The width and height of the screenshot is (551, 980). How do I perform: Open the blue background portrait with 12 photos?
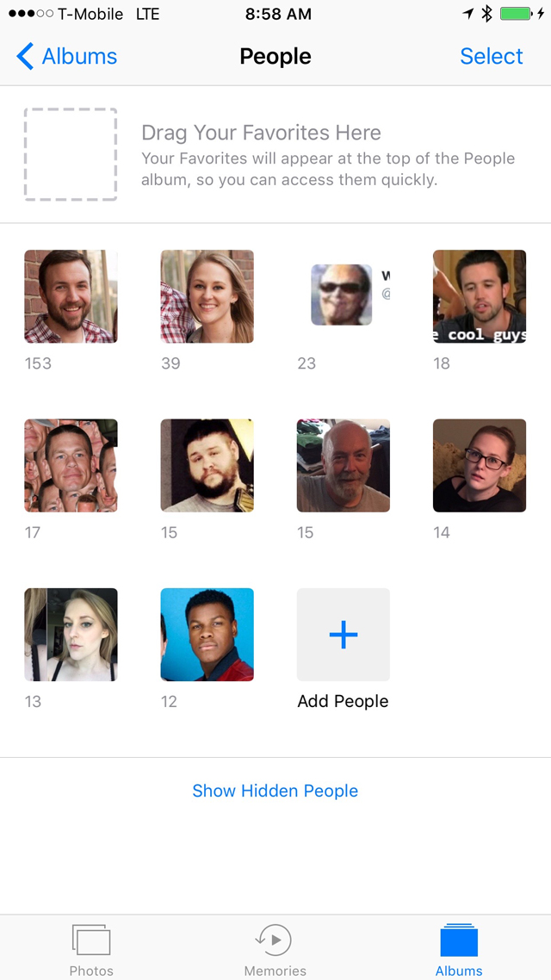tap(207, 635)
